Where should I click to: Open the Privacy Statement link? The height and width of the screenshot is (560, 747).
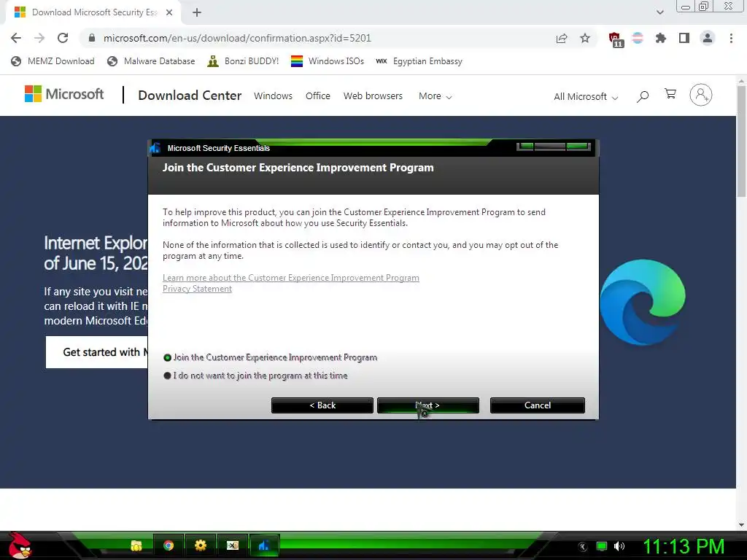pyautogui.click(x=197, y=289)
